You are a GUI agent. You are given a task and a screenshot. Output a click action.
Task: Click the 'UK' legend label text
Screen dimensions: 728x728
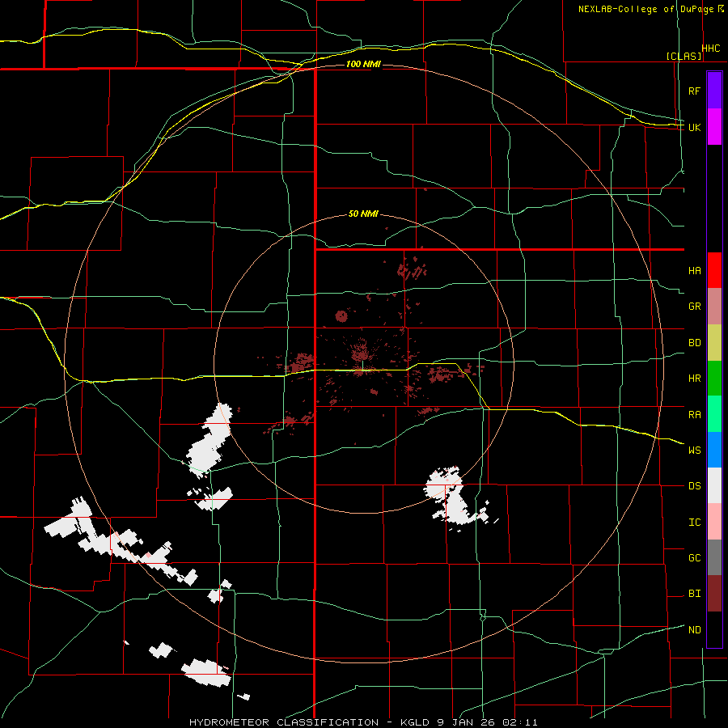pos(694,127)
